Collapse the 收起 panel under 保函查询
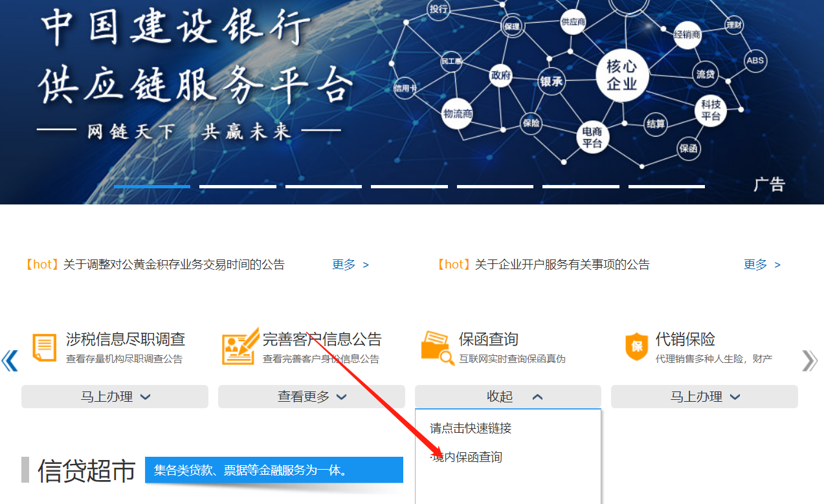 point(507,397)
